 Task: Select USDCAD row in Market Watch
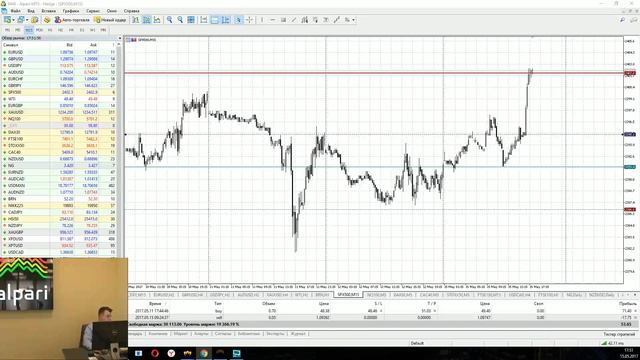[x=60, y=252]
